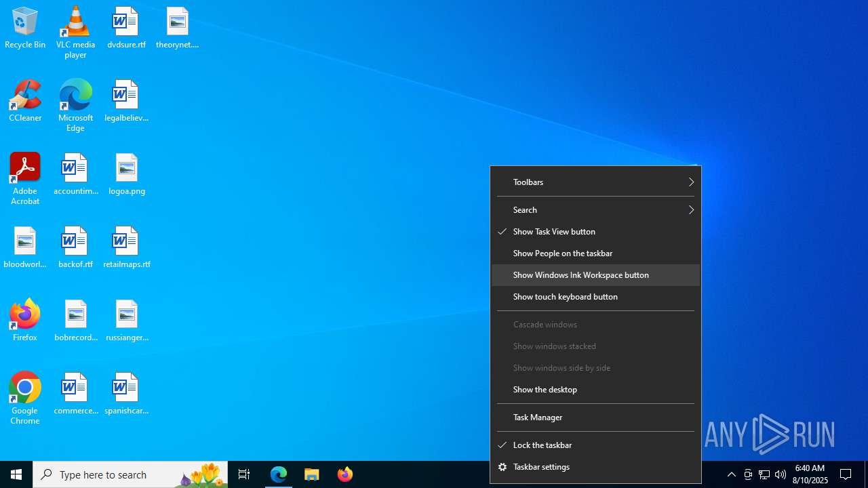Select the VLC media player shortcut
This screenshot has width=868, height=488.
[x=75, y=33]
